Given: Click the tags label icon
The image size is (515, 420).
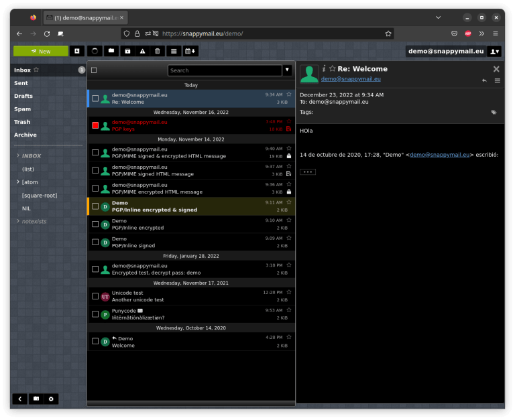Looking at the screenshot, I should pyautogui.click(x=494, y=113).
